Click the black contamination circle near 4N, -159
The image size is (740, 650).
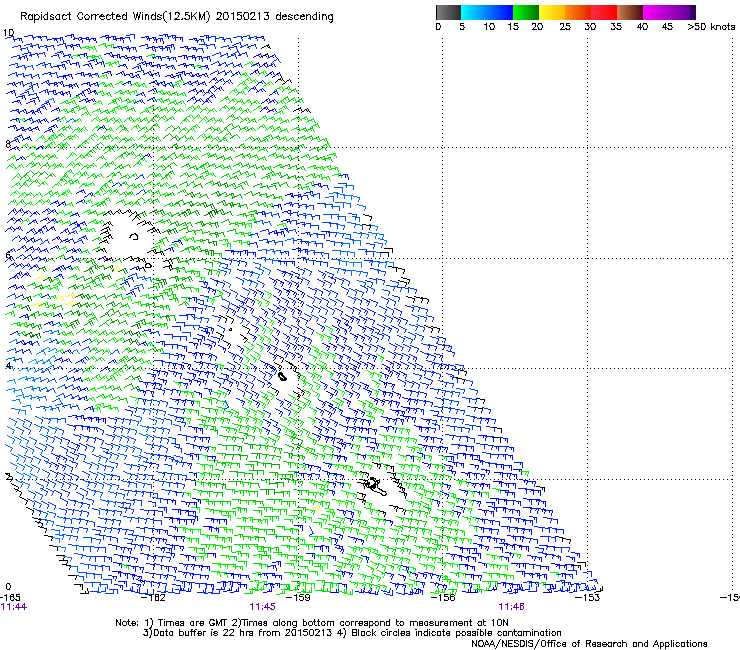click(x=282, y=376)
